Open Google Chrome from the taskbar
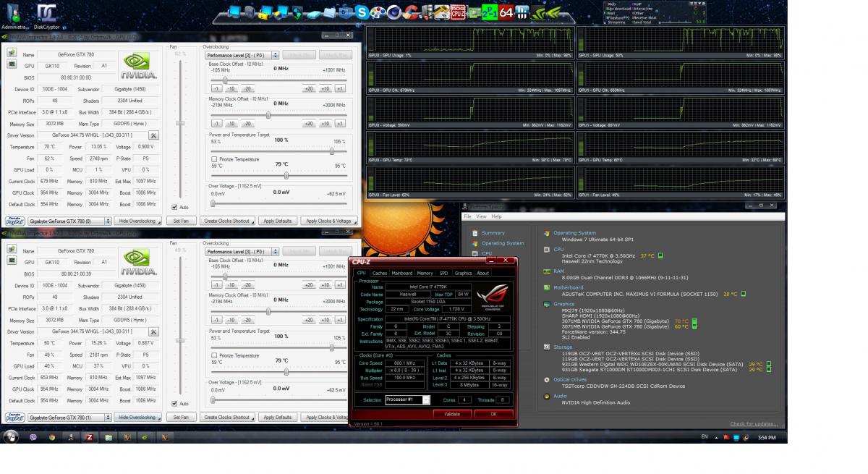 pos(52,437)
